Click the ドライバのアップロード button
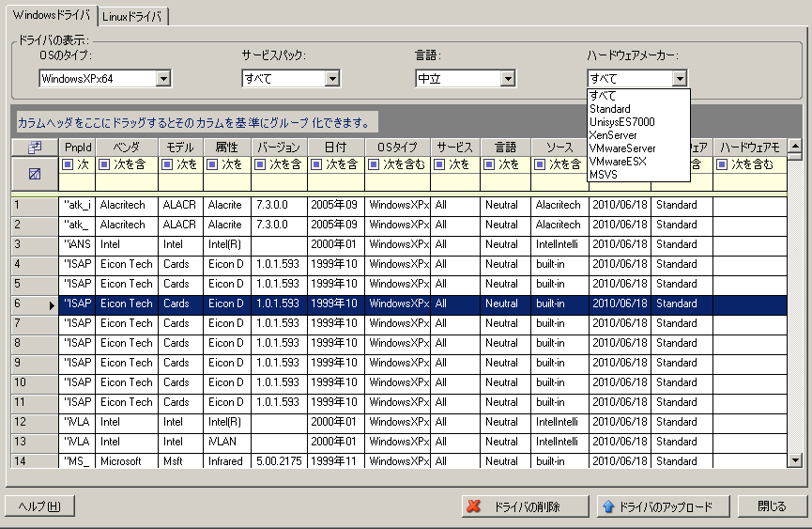This screenshot has width=812, height=529. click(x=664, y=506)
